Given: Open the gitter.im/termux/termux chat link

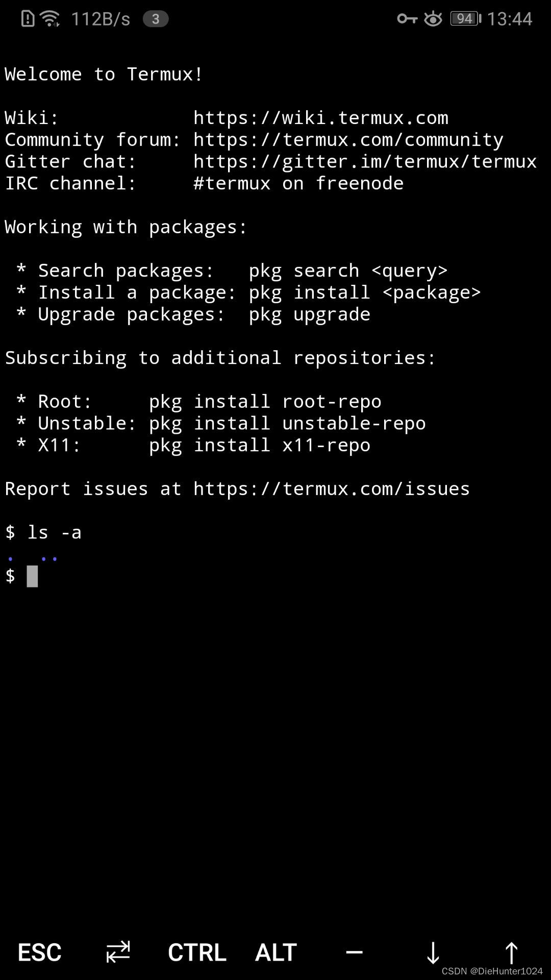Looking at the screenshot, I should point(365,162).
